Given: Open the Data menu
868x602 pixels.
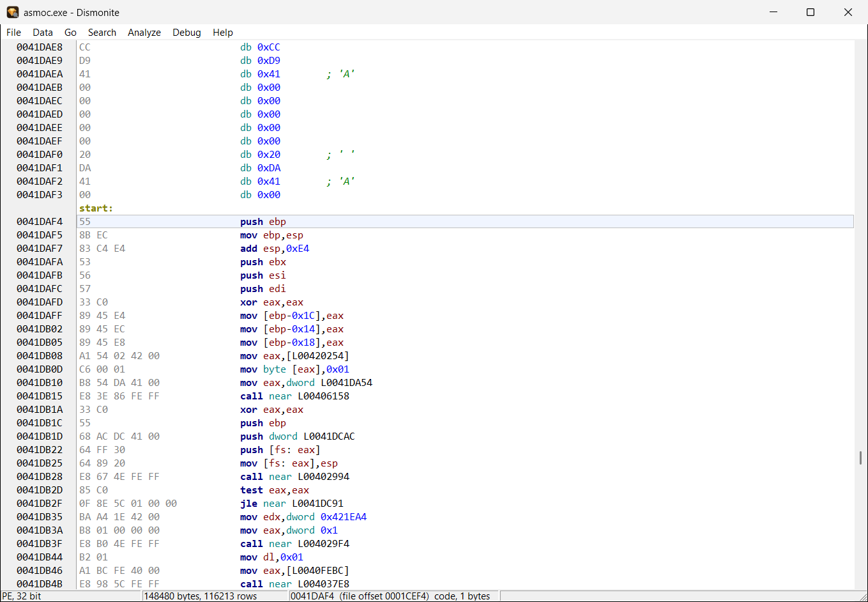Looking at the screenshot, I should pos(43,33).
